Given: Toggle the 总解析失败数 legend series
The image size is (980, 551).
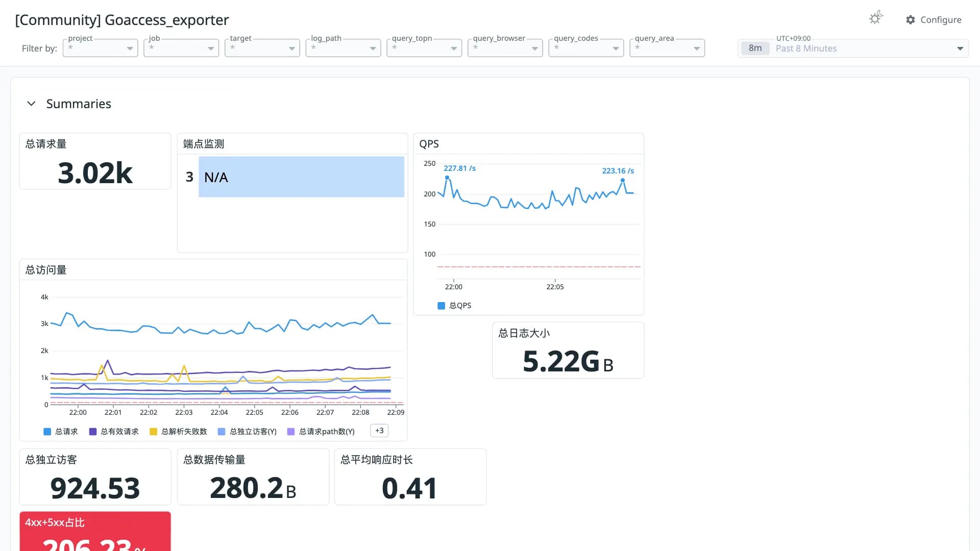Looking at the screenshot, I should point(178,432).
